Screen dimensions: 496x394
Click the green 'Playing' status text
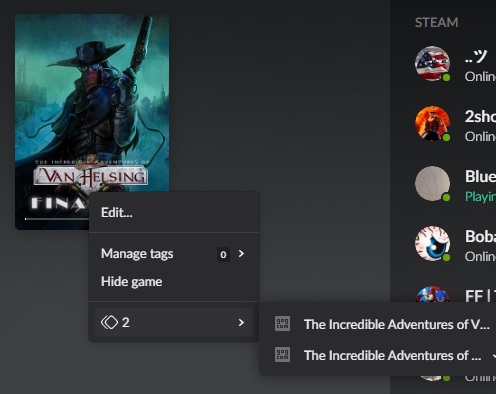coord(480,197)
